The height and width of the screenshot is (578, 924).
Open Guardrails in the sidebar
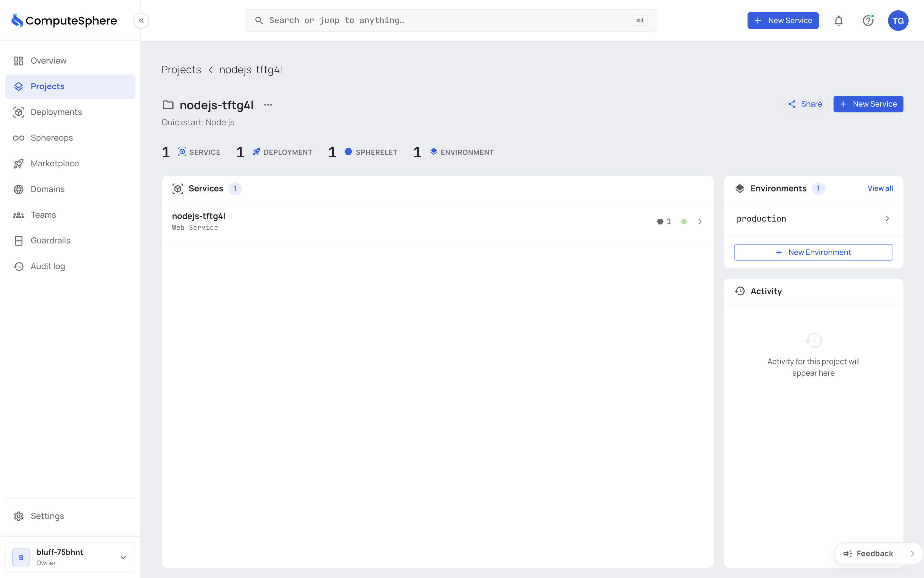(70, 241)
